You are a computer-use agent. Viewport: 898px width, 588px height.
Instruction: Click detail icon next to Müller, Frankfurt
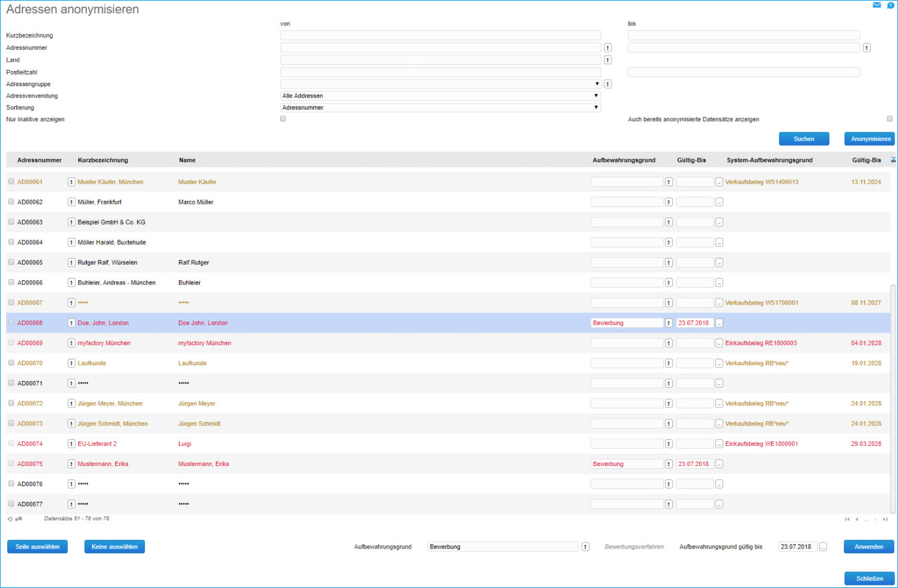pyautogui.click(x=71, y=202)
